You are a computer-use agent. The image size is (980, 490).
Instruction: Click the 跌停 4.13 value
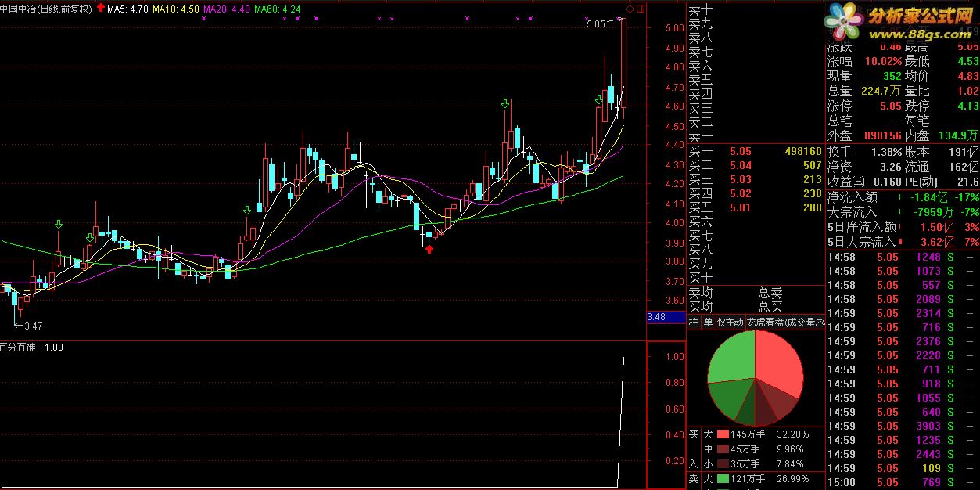pyautogui.click(x=968, y=106)
